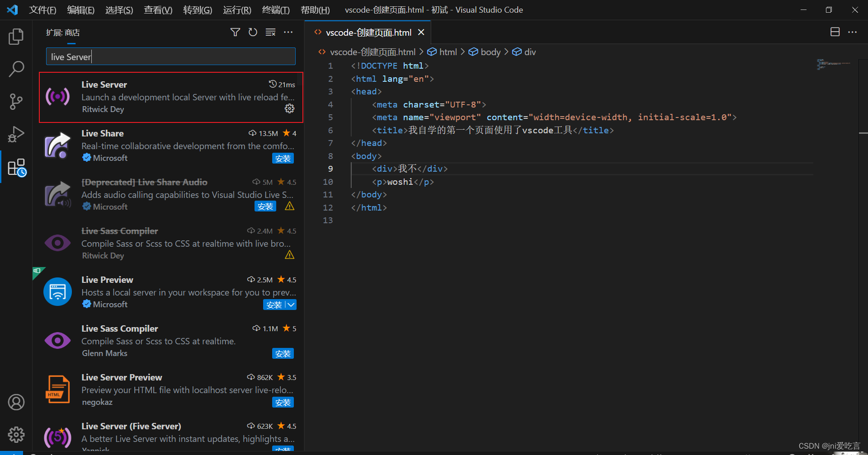Open the Manage gear on Live Server
The image size is (868, 455).
point(289,108)
